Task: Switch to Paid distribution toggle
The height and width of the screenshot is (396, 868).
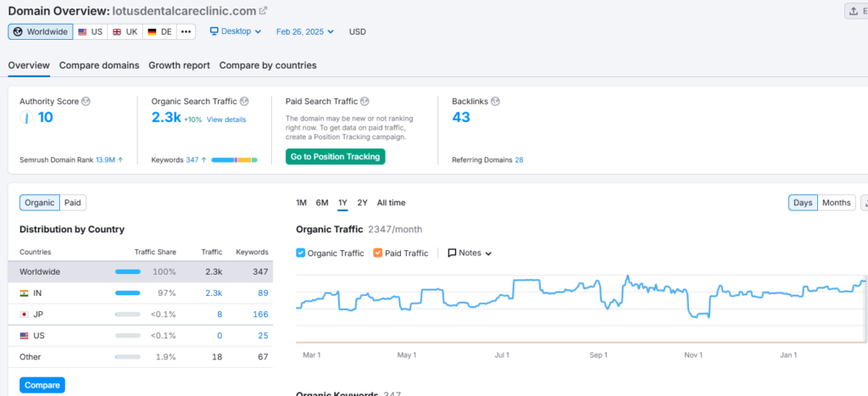Action: (x=73, y=203)
